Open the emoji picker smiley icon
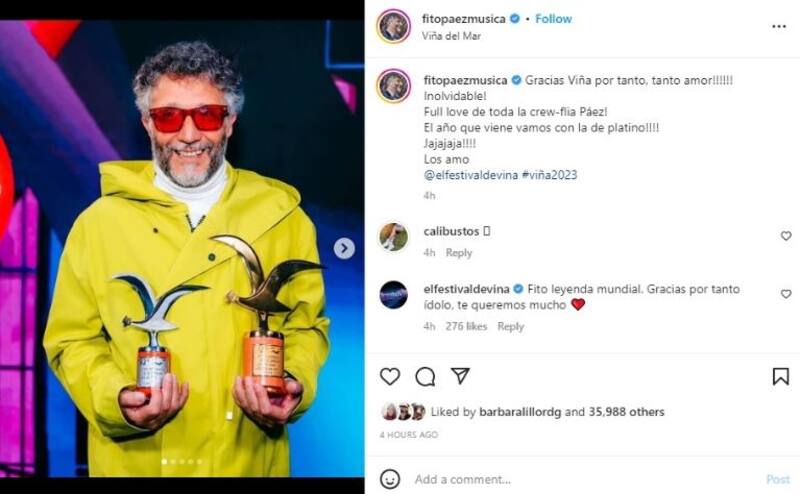 (390, 479)
